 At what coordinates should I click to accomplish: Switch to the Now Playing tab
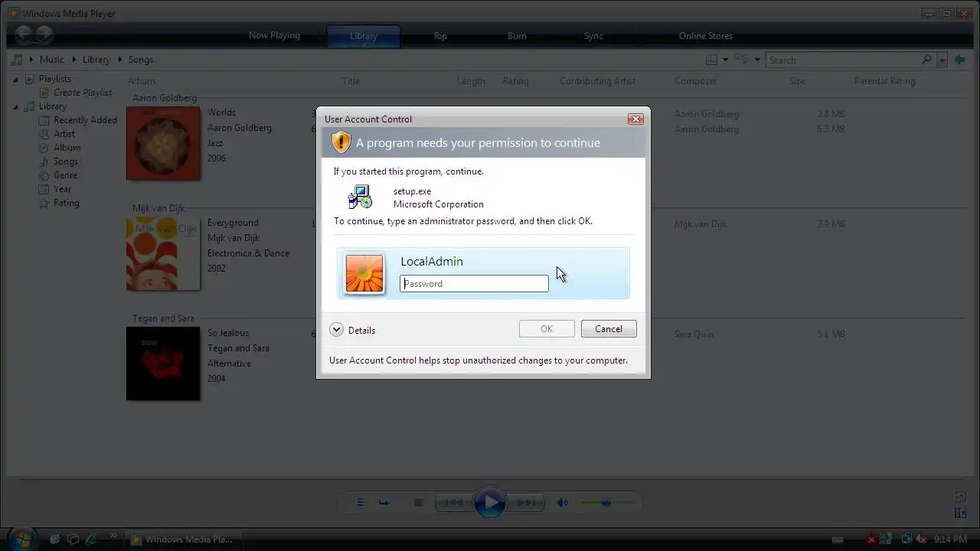coord(274,35)
